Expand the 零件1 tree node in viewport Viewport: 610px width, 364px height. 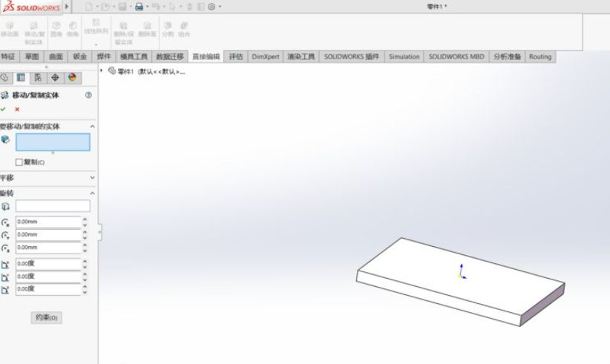(102, 70)
